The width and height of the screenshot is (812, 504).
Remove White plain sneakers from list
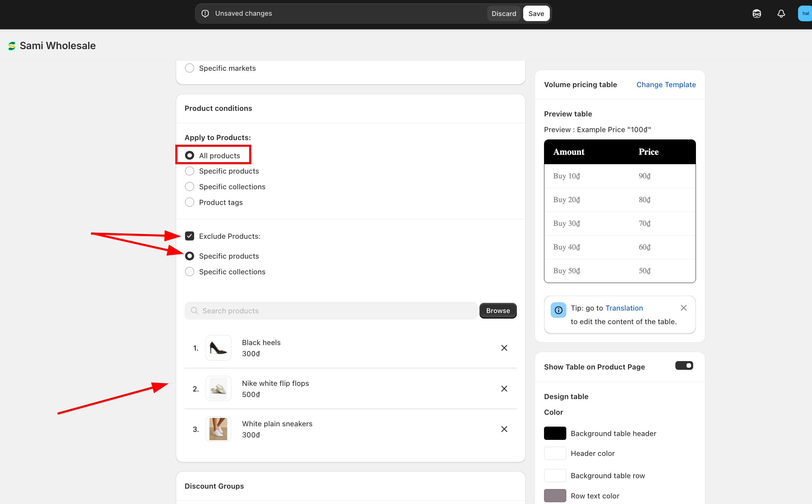504,429
